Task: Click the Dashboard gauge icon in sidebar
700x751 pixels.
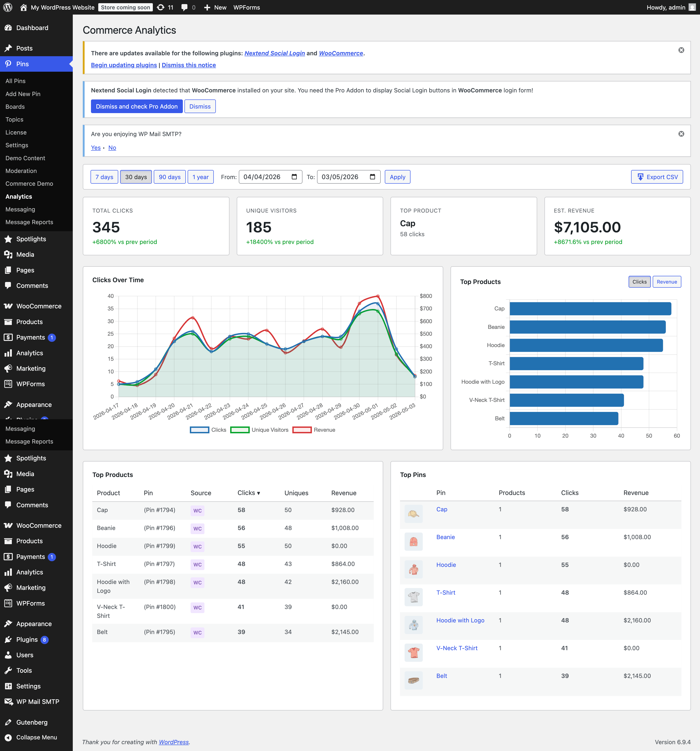Action: tap(8, 28)
